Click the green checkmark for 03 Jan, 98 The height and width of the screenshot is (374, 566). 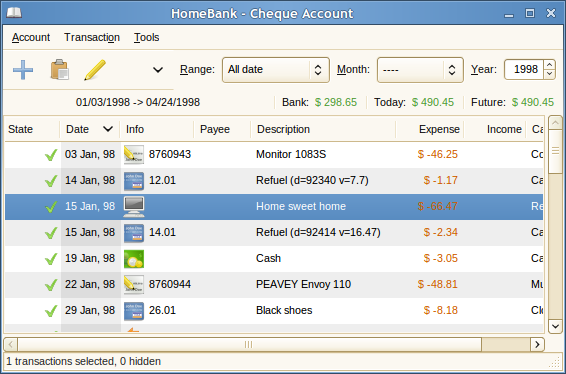click(x=51, y=155)
